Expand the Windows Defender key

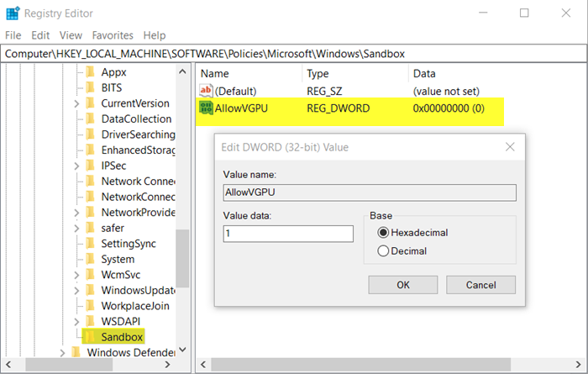[x=63, y=353]
